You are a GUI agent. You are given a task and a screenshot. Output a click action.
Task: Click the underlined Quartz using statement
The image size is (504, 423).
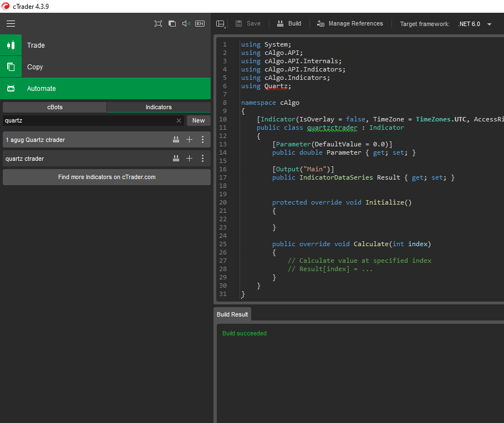(276, 86)
